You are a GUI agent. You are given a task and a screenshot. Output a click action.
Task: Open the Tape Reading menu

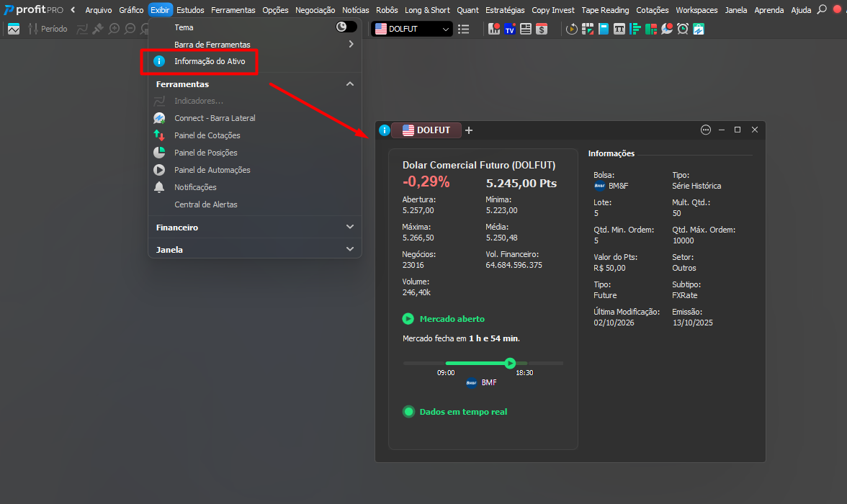(x=605, y=10)
